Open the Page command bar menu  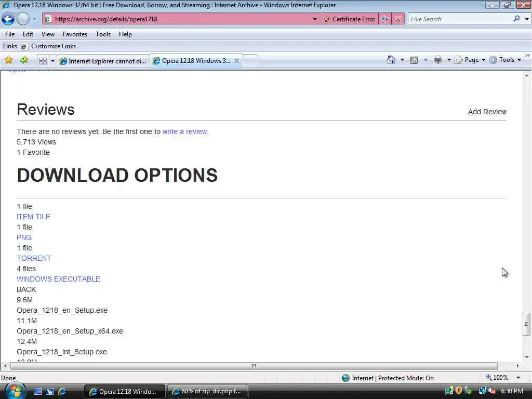470,60
